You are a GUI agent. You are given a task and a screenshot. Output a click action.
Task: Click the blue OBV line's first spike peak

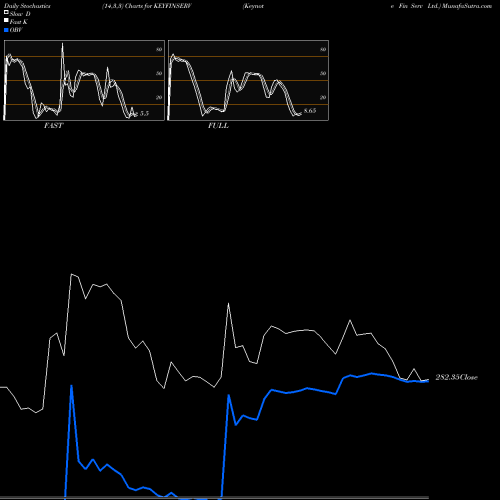click(71, 386)
